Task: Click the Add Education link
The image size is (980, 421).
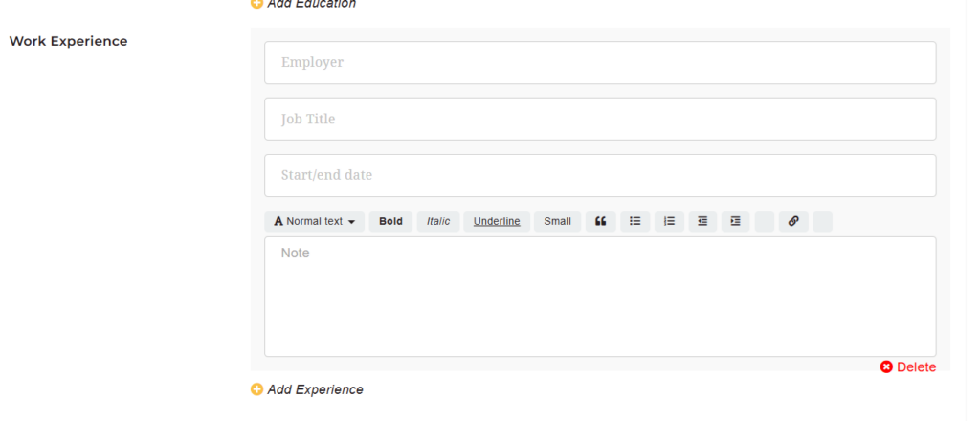Action: pyautogui.click(x=311, y=4)
